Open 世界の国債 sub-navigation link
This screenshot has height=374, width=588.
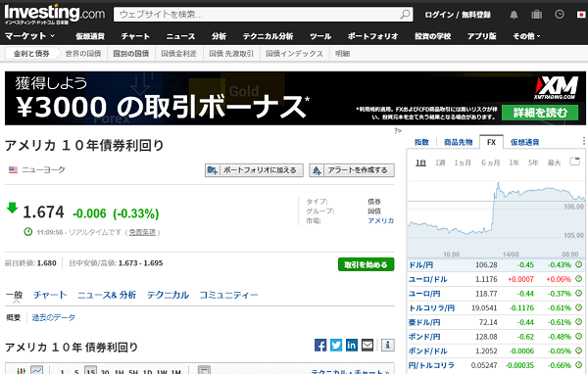83,54
